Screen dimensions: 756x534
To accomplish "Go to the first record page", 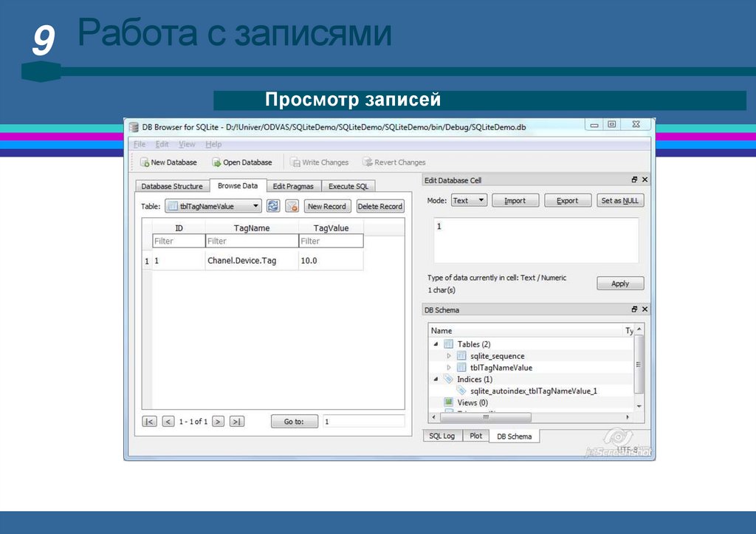I will coord(149,422).
